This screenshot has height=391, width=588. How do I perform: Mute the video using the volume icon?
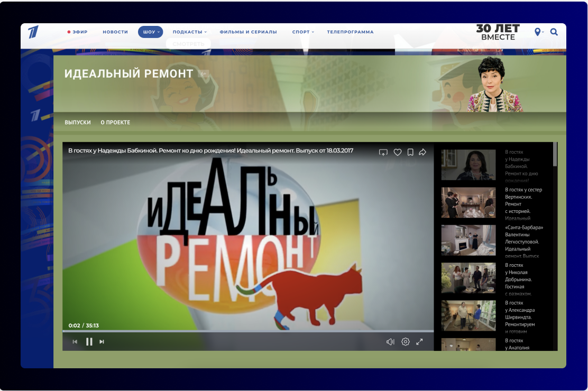click(390, 341)
